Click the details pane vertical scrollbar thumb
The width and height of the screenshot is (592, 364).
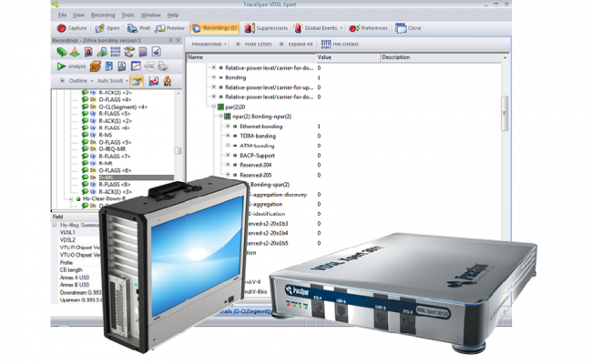pos(505,113)
